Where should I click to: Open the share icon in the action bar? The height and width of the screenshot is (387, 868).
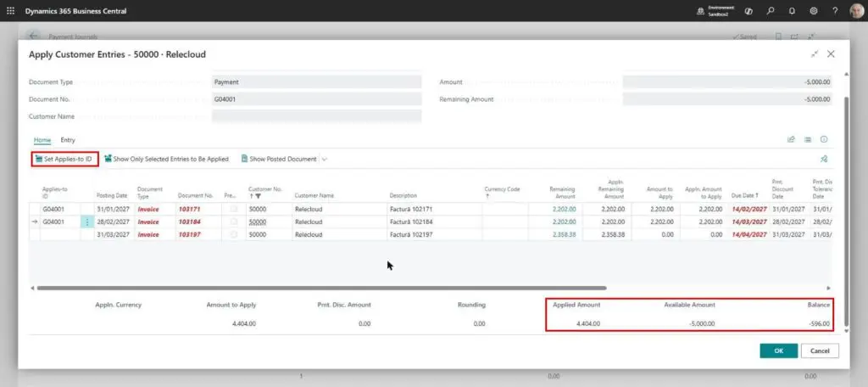pyautogui.click(x=791, y=140)
